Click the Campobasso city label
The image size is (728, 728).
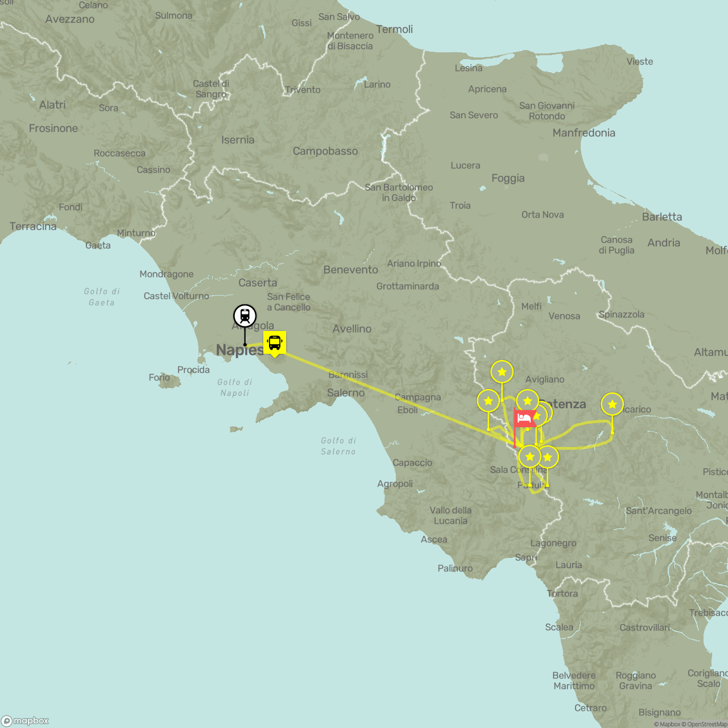tap(325, 151)
